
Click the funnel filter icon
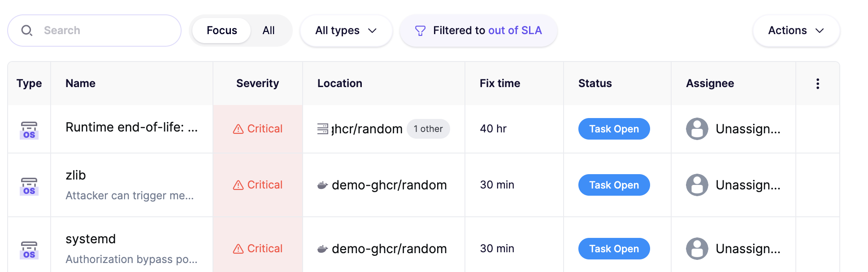coord(420,31)
